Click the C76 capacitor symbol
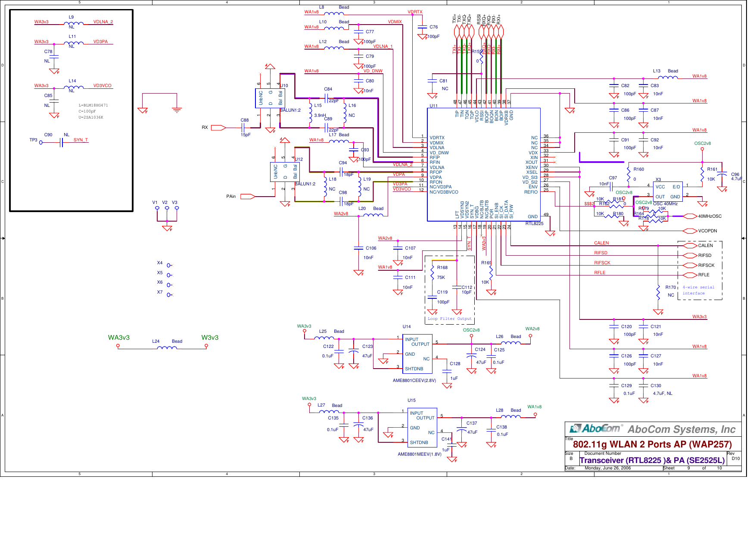The image size is (756, 535). point(423,27)
